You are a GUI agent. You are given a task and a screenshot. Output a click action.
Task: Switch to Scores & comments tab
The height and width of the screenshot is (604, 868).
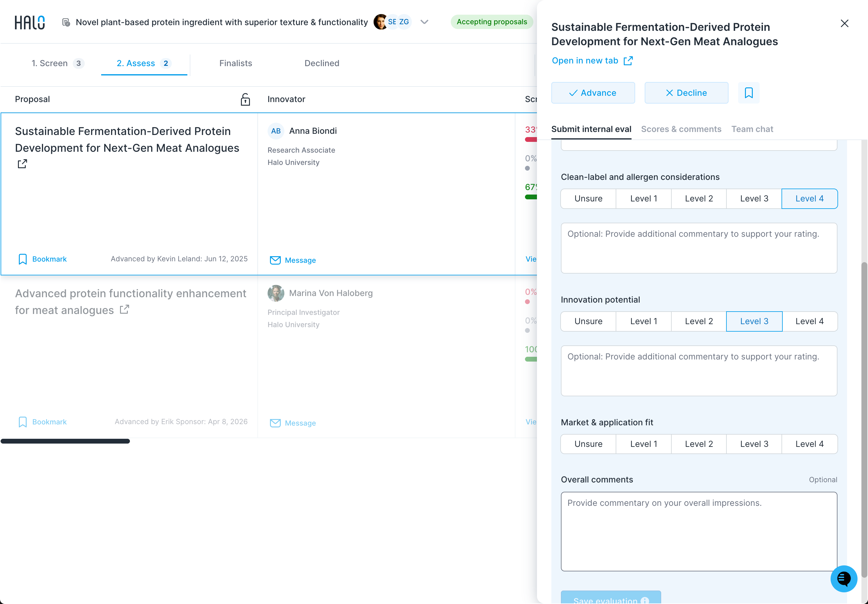click(x=681, y=129)
